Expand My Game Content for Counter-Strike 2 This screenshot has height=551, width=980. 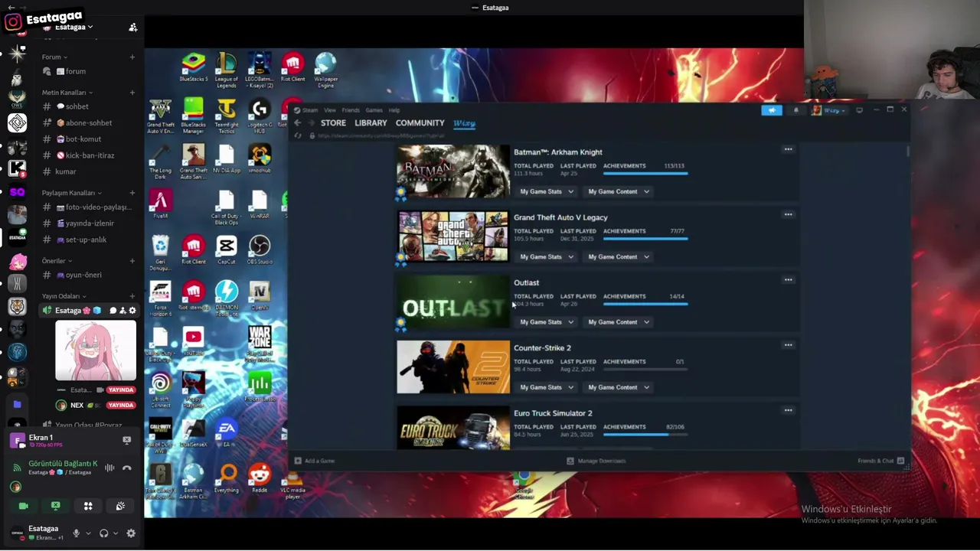click(x=619, y=387)
